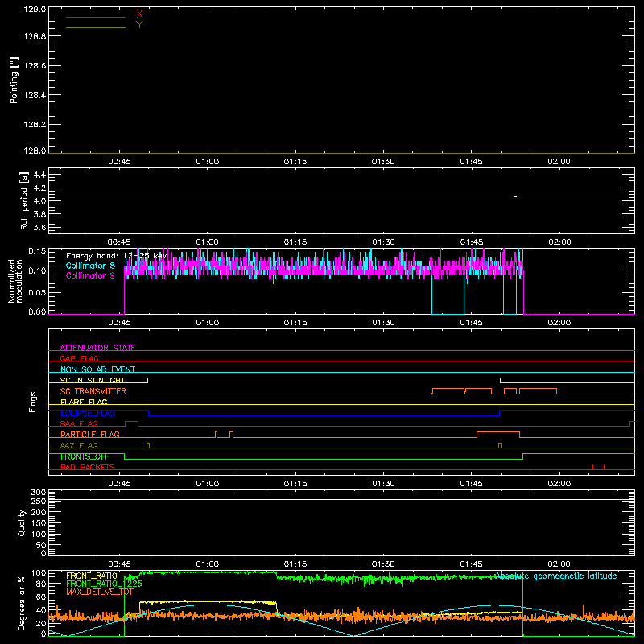The height and width of the screenshot is (644, 644).
Task: Click the 128.8 Pointing axis tick
Action: click(x=35, y=36)
